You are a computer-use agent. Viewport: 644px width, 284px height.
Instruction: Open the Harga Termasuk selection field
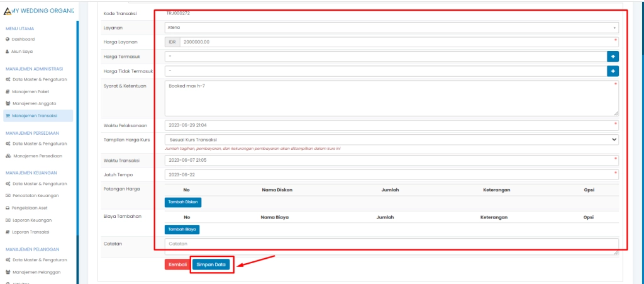385,57
